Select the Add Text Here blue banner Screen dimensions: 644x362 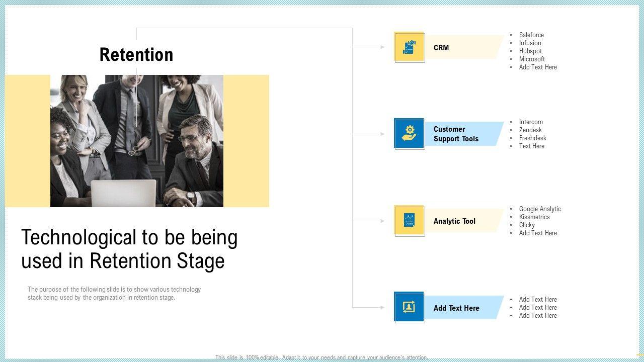(463, 308)
